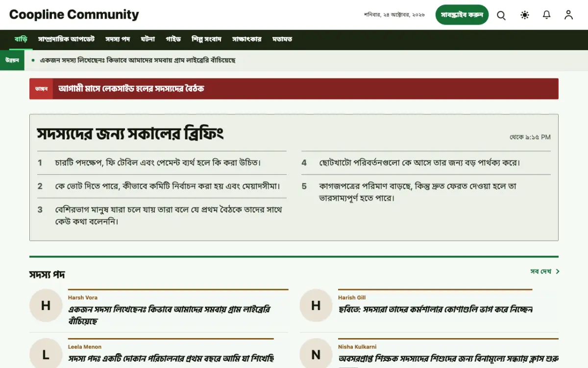Viewport: 588px width, 368px height.
Task: Open the search magnifier icon
Action: [501, 15]
